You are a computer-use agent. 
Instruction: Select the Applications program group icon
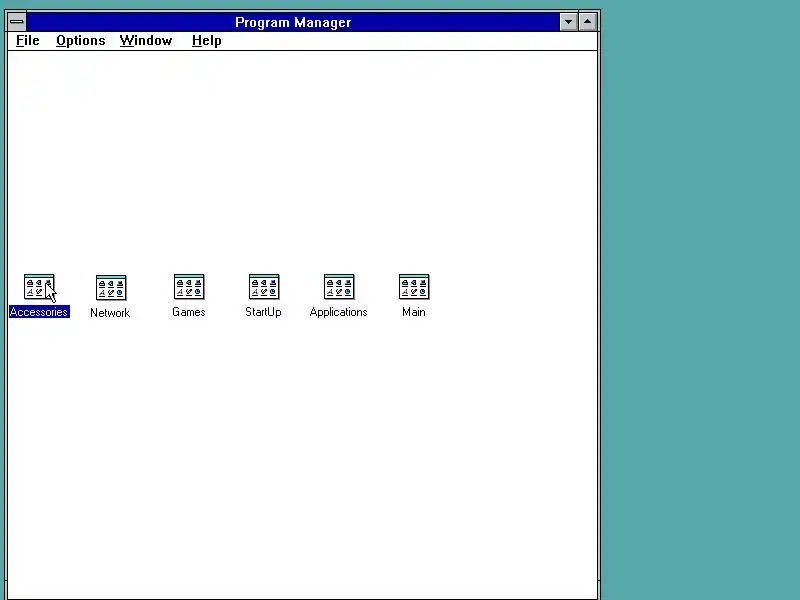coord(339,287)
